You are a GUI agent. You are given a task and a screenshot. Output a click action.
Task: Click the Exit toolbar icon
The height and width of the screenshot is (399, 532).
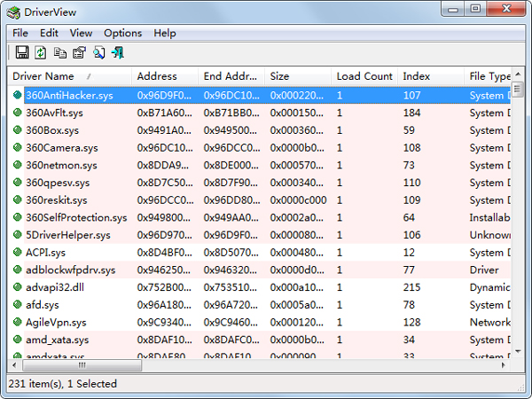(x=118, y=52)
